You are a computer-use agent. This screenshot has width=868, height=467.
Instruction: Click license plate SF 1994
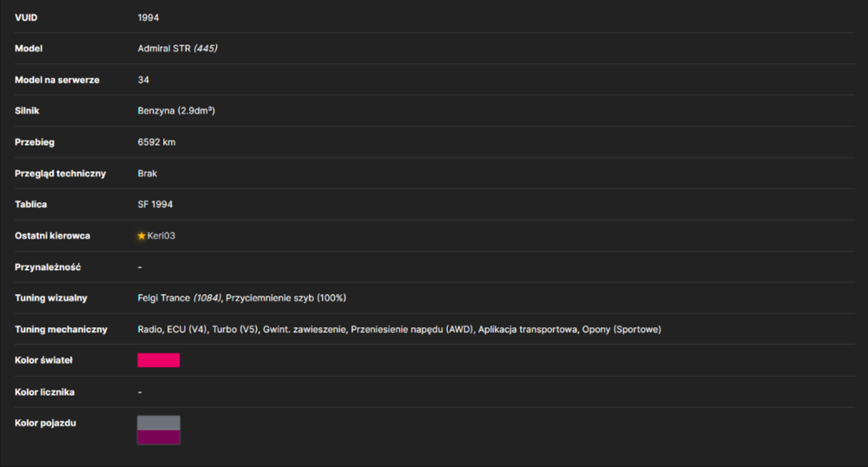[x=155, y=204]
